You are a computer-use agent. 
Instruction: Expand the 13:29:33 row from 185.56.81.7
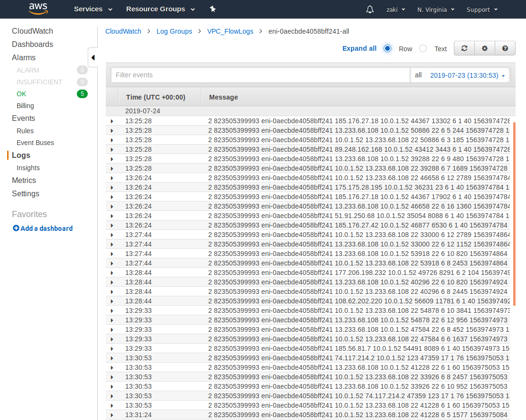(112, 348)
